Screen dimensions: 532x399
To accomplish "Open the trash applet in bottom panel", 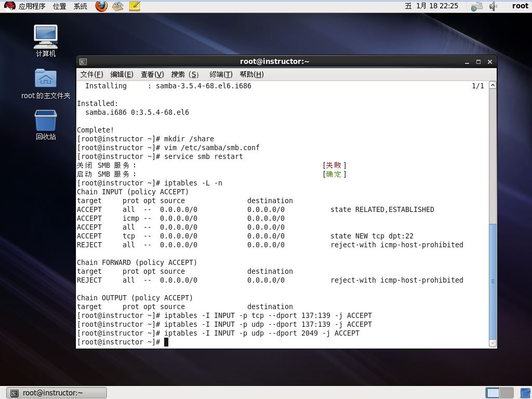I will [x=526, y=393].
